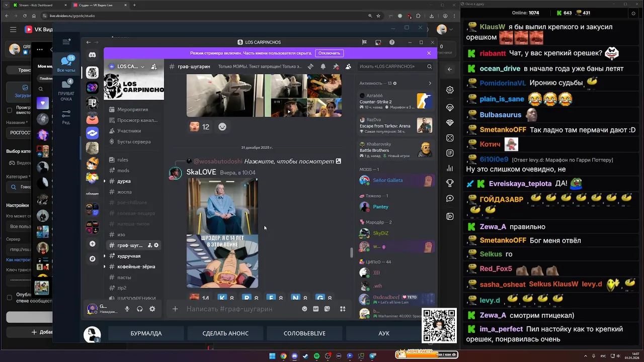
Task: Open Spotify icon on Windows taskbar
Action: click(x=316, y=356)
